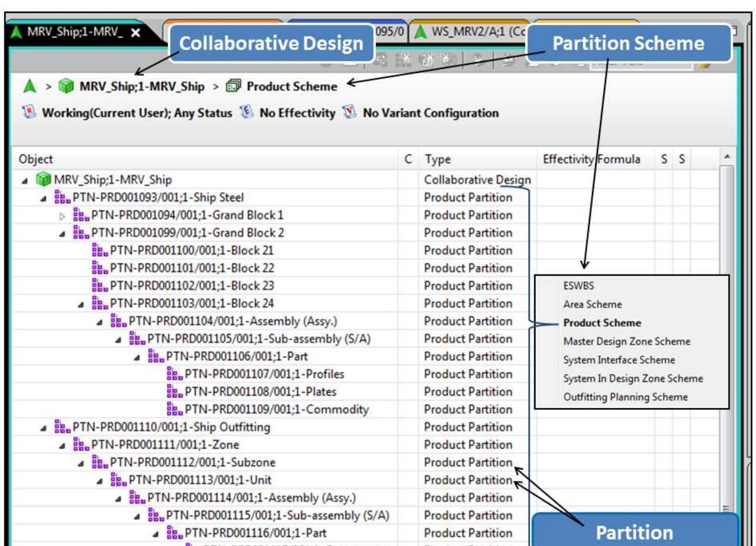Click the green cube icon in breadcrumb
This screenshot has width=756, height=546.
pos(66,86)
